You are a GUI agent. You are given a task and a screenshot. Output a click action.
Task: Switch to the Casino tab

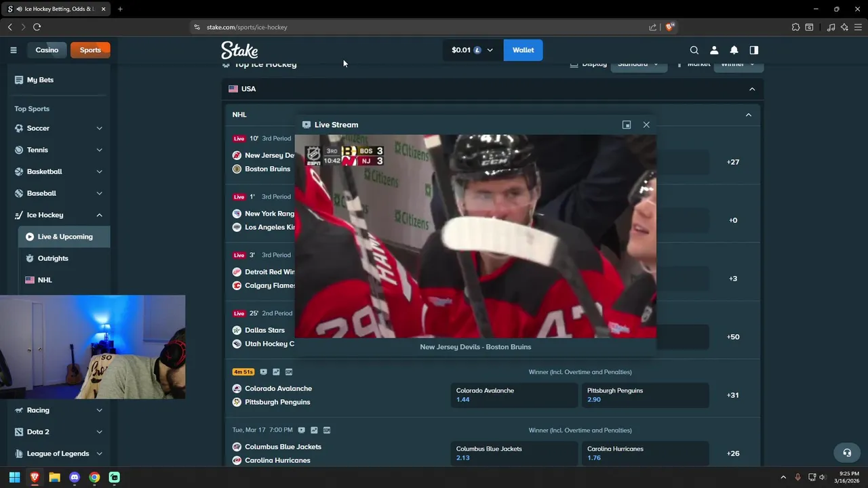(x=47, y=50)
